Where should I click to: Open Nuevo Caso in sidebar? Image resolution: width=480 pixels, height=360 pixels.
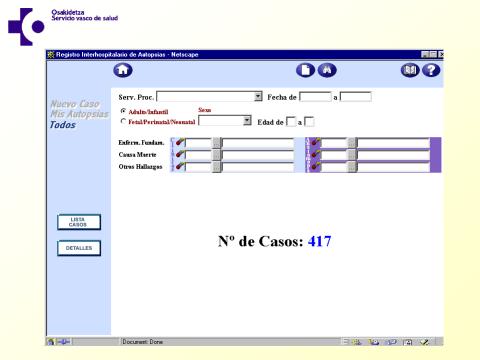[75, 104]
